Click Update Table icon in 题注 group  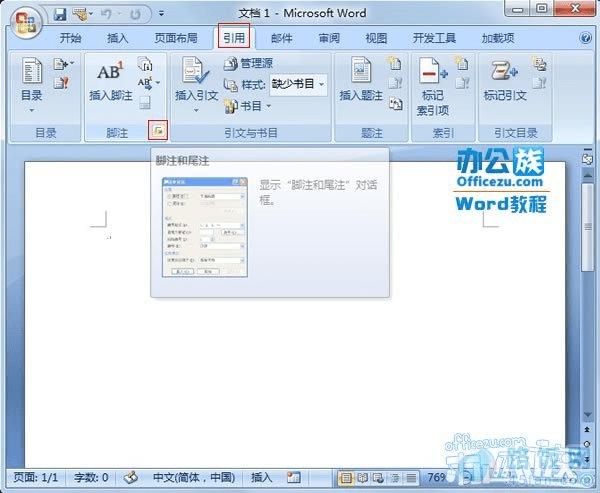[395, 83]
